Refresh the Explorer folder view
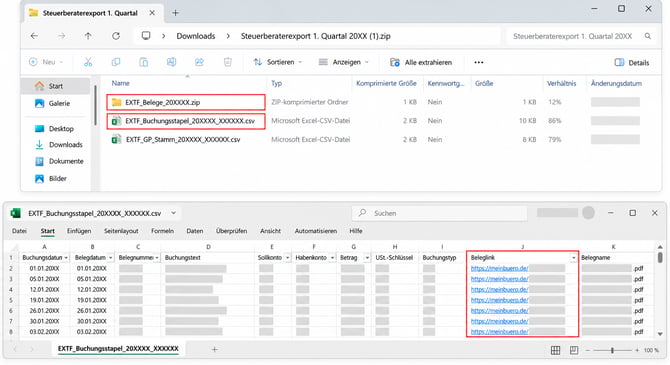The image size is (670, 365). pyautogui.click(x=116, y=36)
